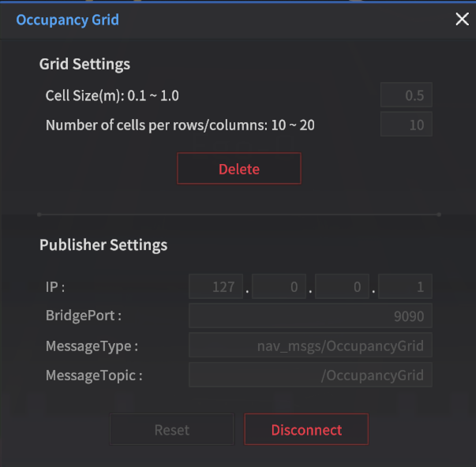Screen dimensions: 476x467
Task: Click the Cell Size value field
Action: (x=406, y=95)
